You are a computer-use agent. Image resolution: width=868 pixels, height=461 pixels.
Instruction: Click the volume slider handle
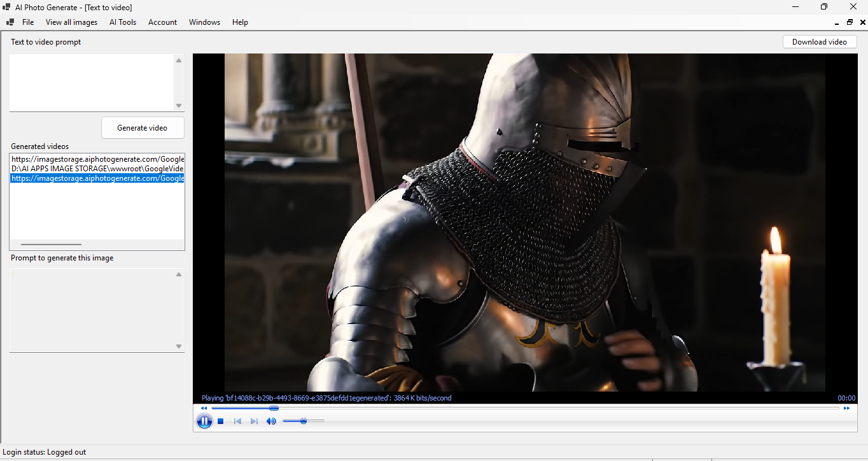pos(304,421)
